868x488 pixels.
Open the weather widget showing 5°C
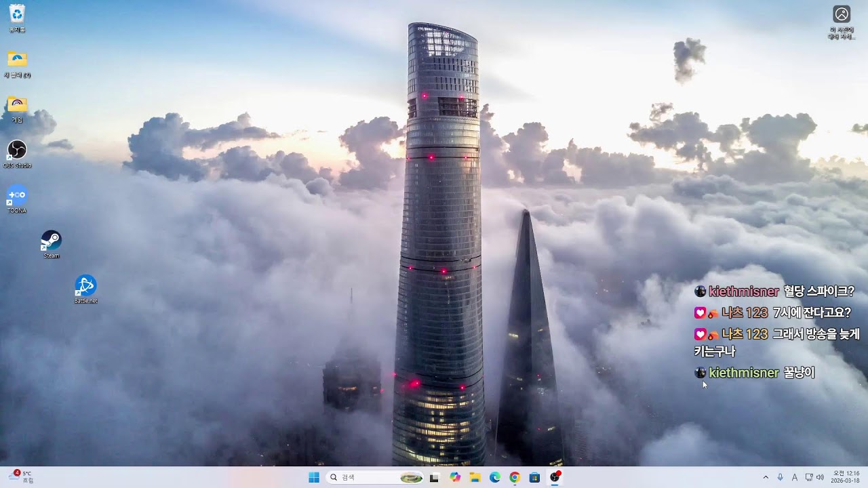click(22, 477)
